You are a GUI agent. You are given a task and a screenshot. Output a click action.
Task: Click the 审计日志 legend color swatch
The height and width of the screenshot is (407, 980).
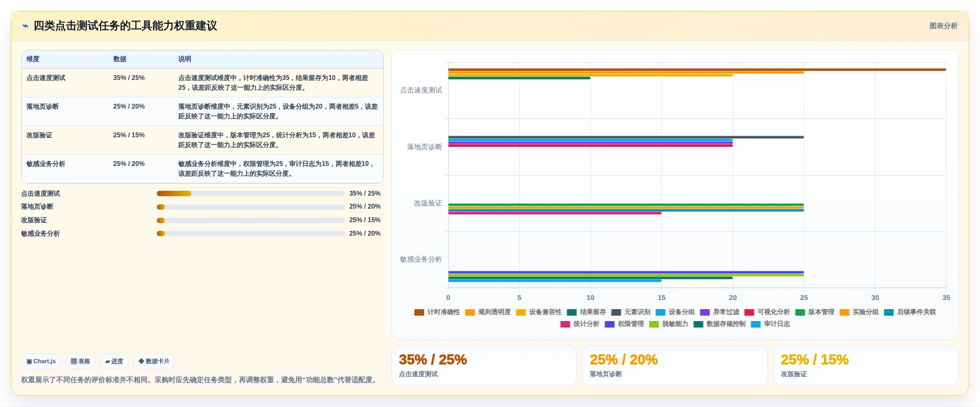coord(755,324)
